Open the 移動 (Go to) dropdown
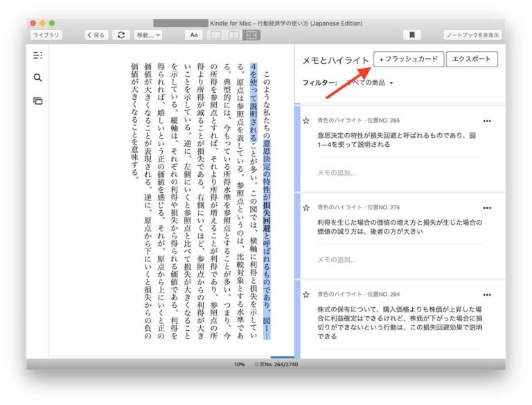Image resolution: width=532 pixels, height=405 pixels. tap(148, 35)
